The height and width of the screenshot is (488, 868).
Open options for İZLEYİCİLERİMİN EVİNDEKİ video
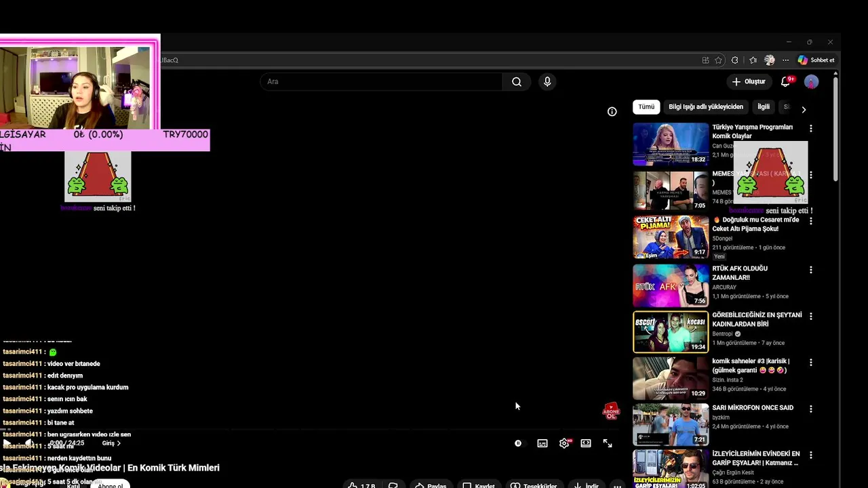810,455
